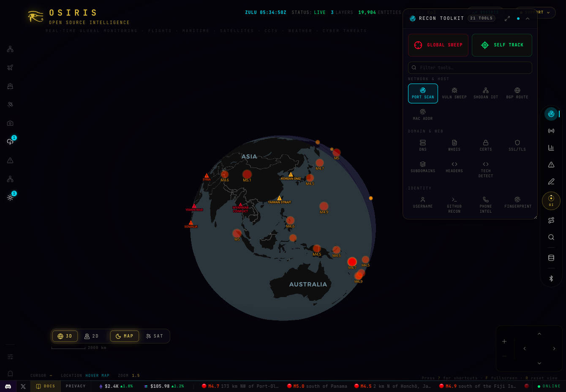566x392 pixels.
Task: Open the database icon in right rail
Action: [x=551, y=258]
